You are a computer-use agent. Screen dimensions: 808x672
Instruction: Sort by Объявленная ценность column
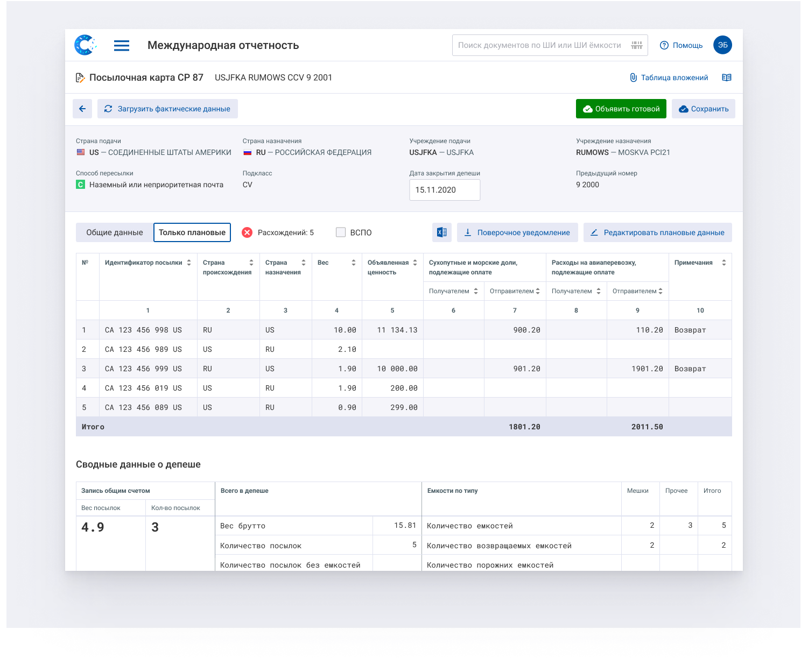(415, 263)
